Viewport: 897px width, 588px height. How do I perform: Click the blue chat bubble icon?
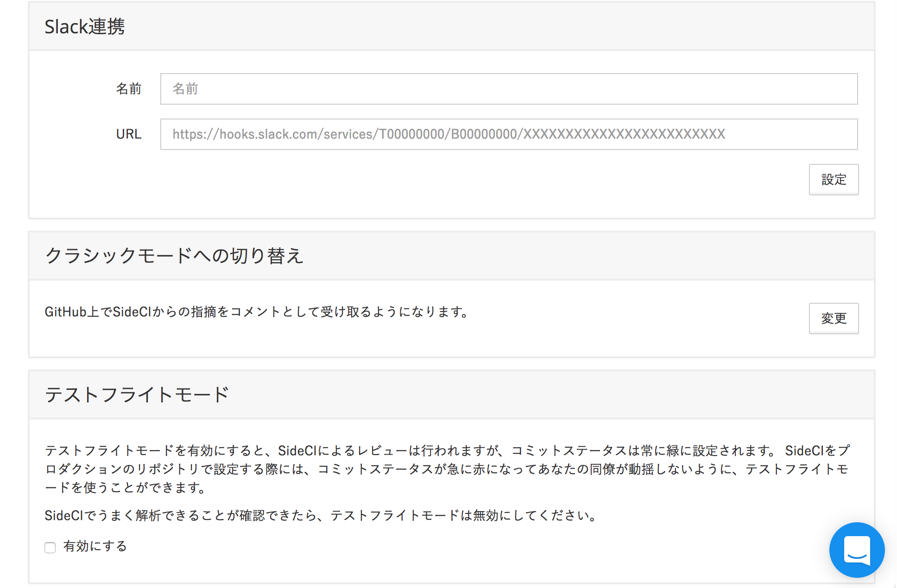click(857, 550)
